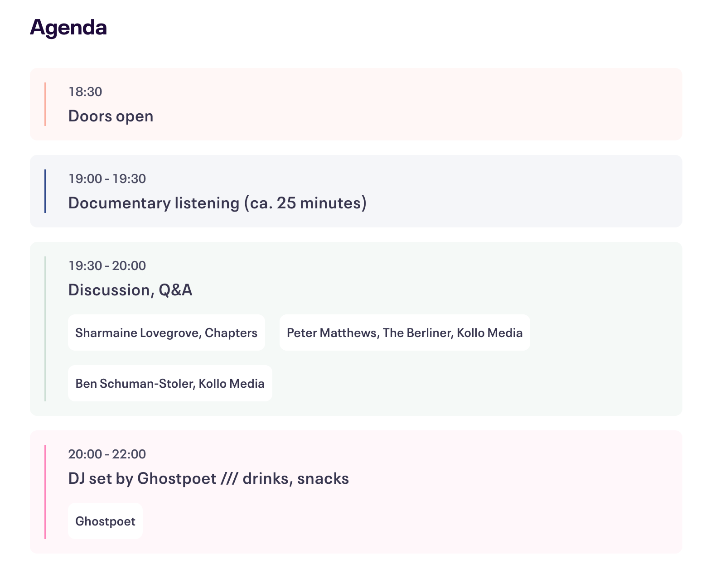
Task: Click the orange accent bar beside Doors open
Action: coord(45,104)
